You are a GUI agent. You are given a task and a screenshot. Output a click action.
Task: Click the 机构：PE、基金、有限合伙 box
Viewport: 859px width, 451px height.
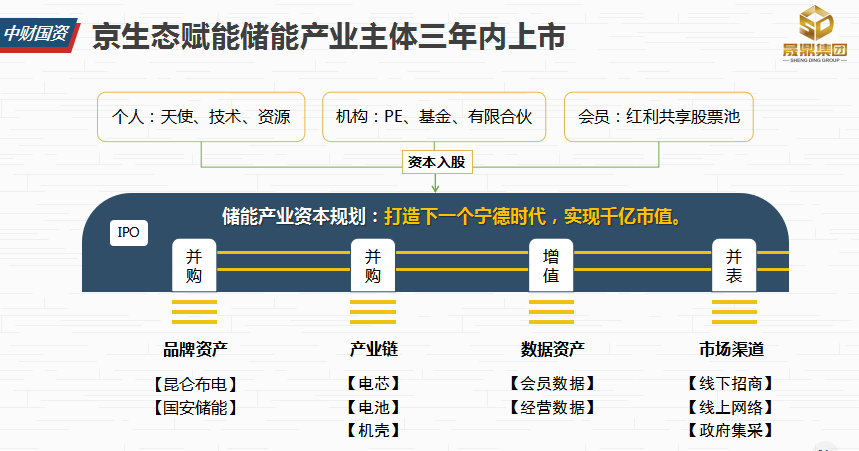click(434, 117)
